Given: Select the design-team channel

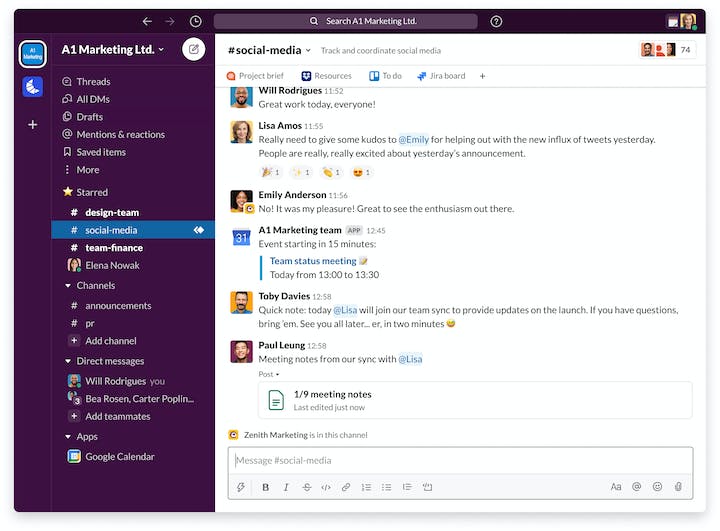Looking at the screenshot, I should [133, 213].
